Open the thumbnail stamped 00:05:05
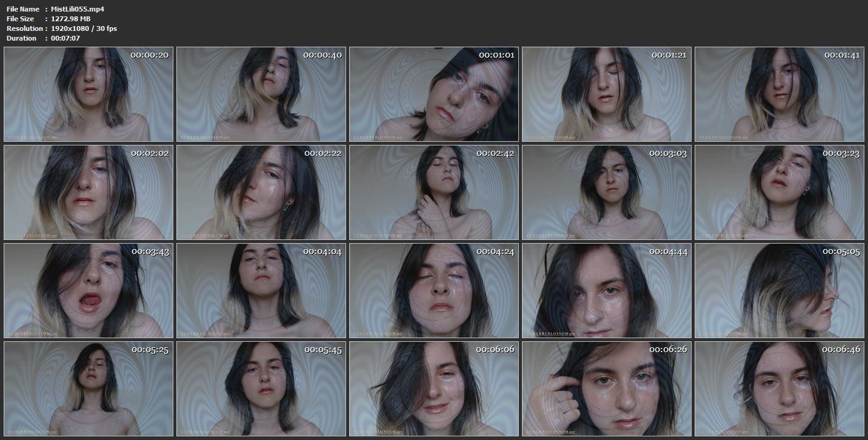The width and height of the screenshot is (868, 440). click(780, 291)
